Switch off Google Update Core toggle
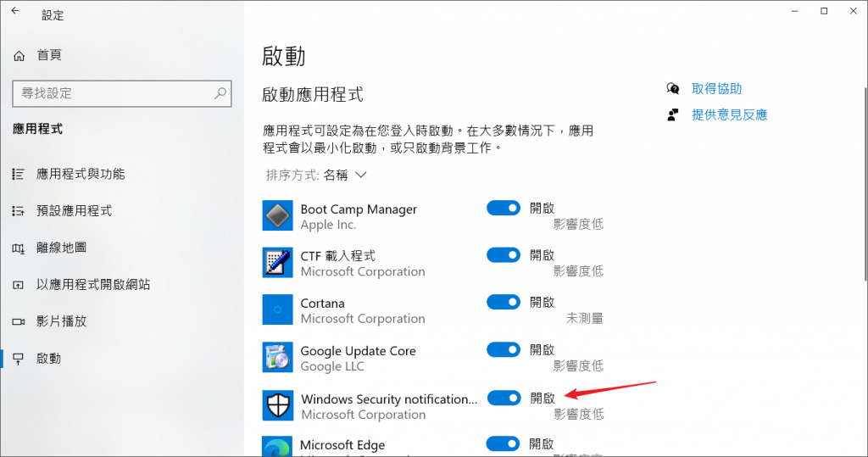This screenshot has height=457, width=868. 504,349
